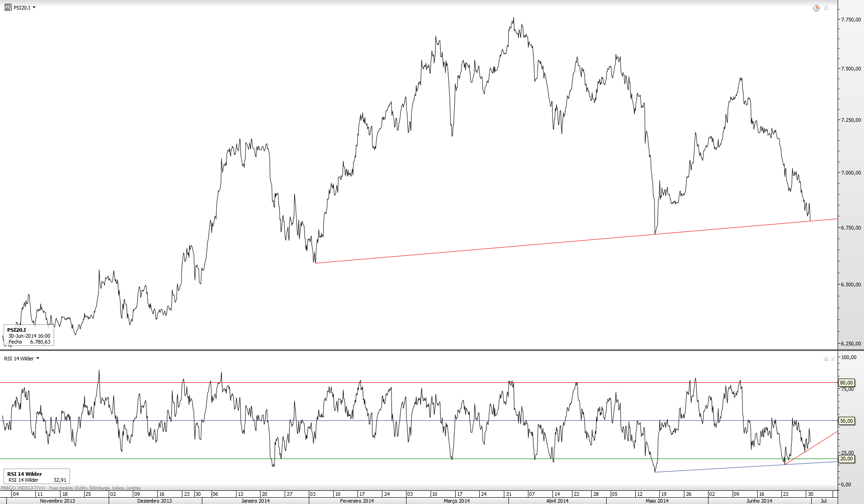Click the 7.750,00 price axis label

click(851, 20)
